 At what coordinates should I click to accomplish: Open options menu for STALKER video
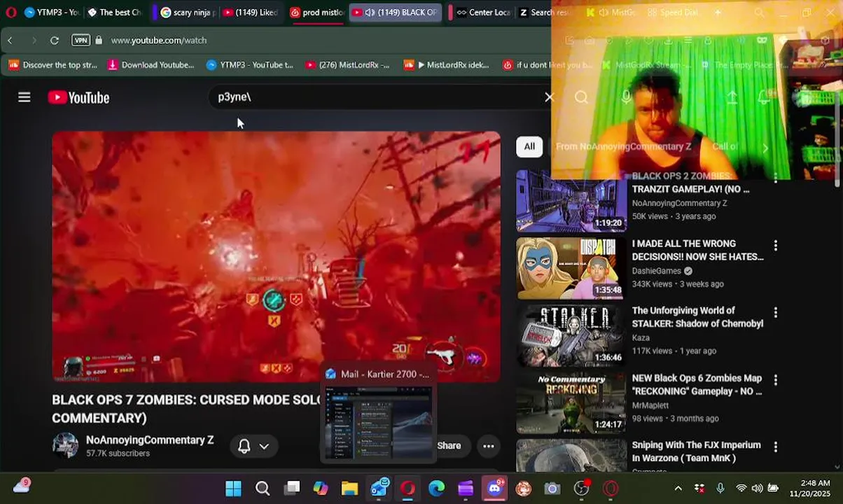pyautogui.click(x=775, y=313)
